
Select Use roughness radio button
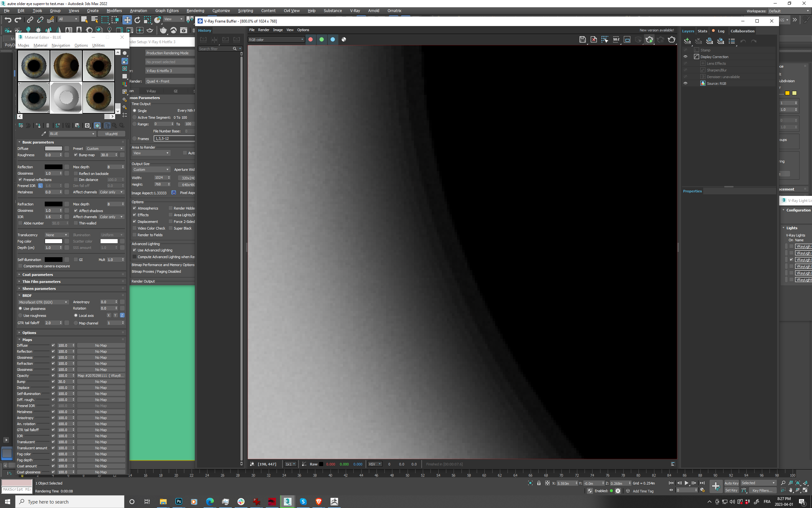coord(21,316)
